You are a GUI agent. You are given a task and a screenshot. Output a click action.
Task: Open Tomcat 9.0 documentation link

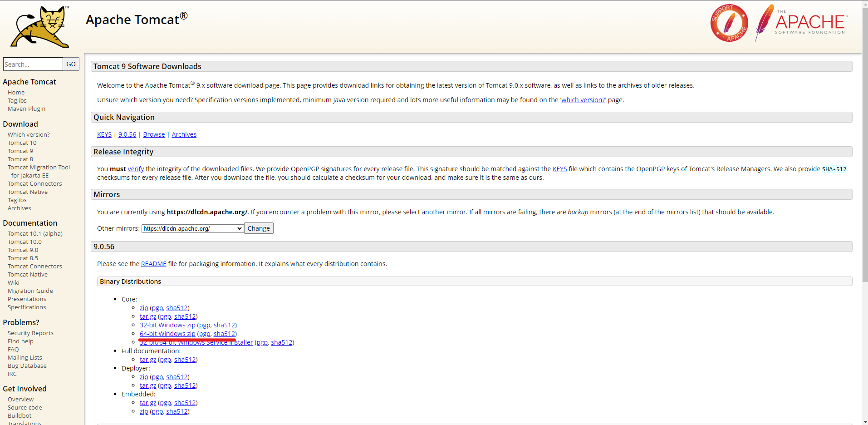coord(23,250)
